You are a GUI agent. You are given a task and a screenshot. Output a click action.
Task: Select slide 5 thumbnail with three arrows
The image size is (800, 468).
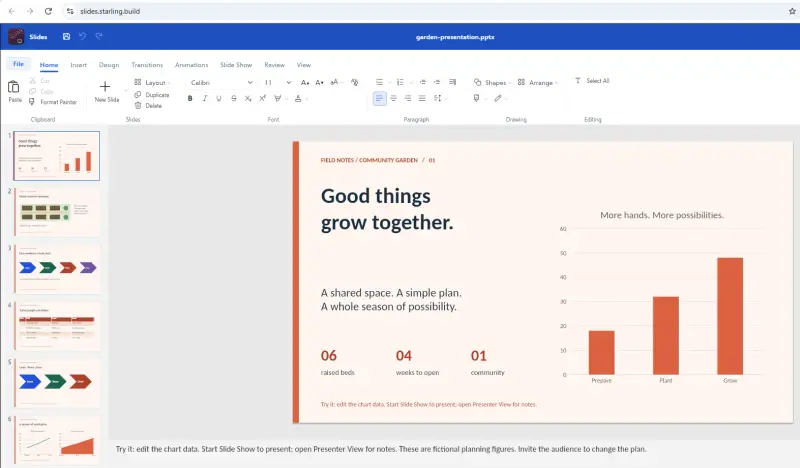click(x=57, y=382)
